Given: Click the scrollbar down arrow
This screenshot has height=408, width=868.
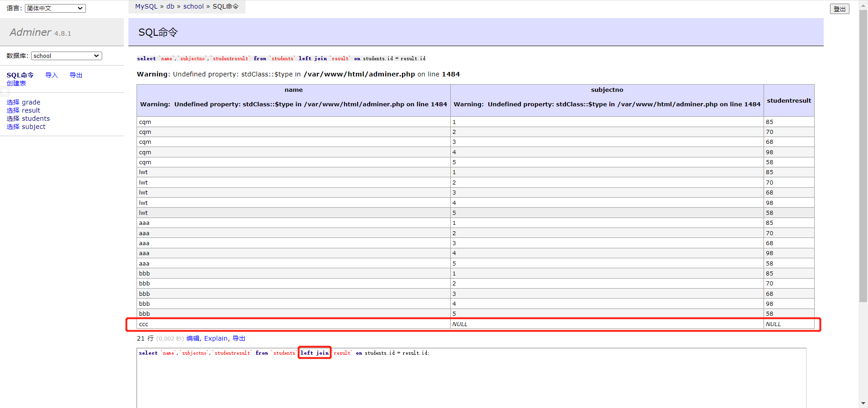Looking at the screenshot, I should coord(863,403).
